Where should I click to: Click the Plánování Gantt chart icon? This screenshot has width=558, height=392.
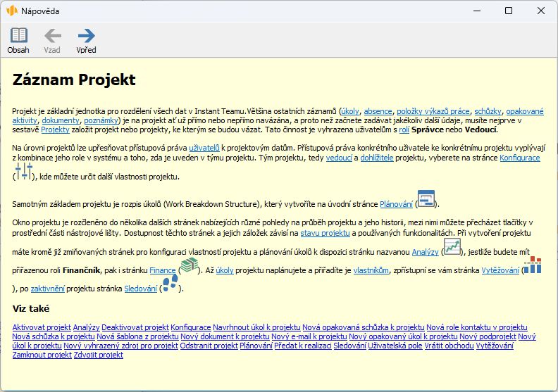(x=426, y=199)
